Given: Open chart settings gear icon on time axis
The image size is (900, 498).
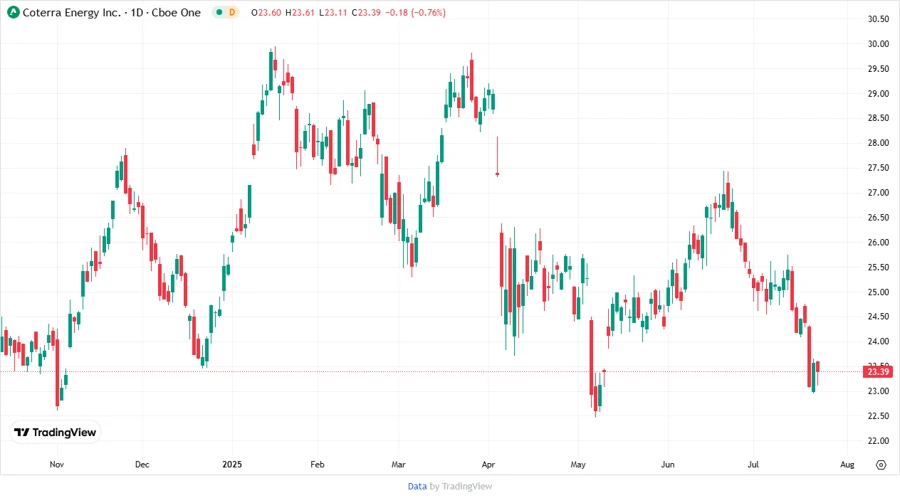Looking at the screenshot, I should point(881,465).
